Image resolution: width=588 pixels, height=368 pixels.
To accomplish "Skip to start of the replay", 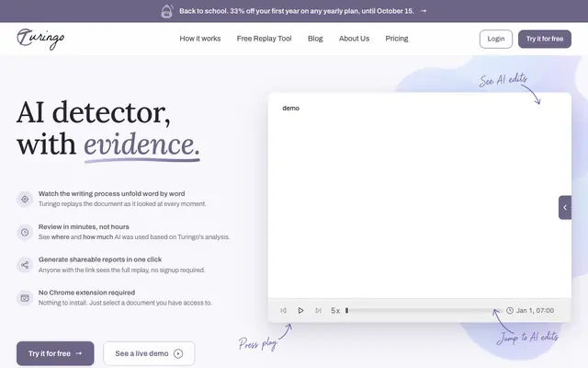I will tap(283, 311).
